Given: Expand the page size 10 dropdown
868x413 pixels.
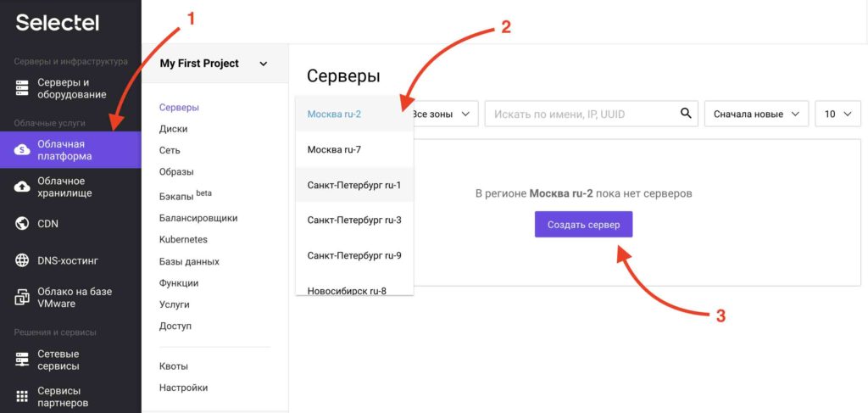Looking at the screenshot, I should click(x=838, y=114).
